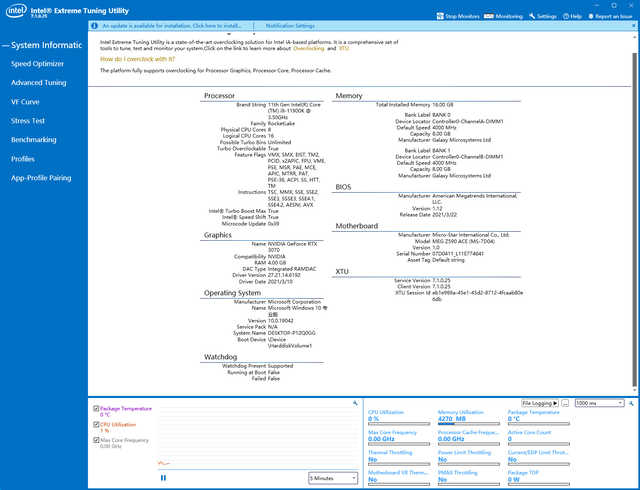
Task: Click the Stop Monitors icon
Action: pyautogui.click(x=440, y=16)
